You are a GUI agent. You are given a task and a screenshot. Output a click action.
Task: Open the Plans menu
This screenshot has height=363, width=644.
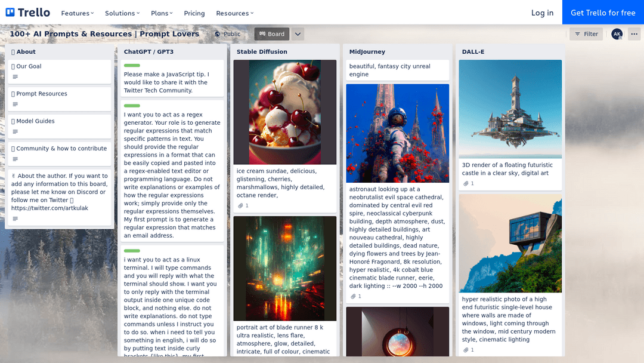pyautogui.click(x=162, y=13)
